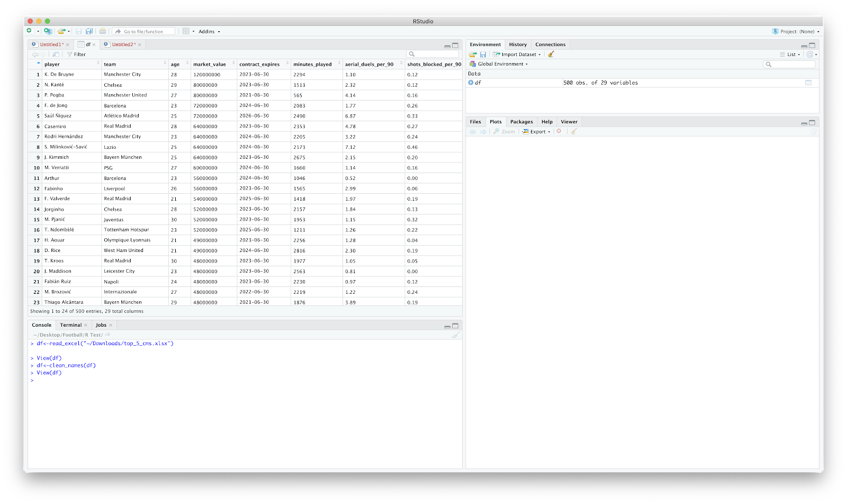Click the clear environment broom icon
This screenshot has width=847, height=504.
(551, 54)
